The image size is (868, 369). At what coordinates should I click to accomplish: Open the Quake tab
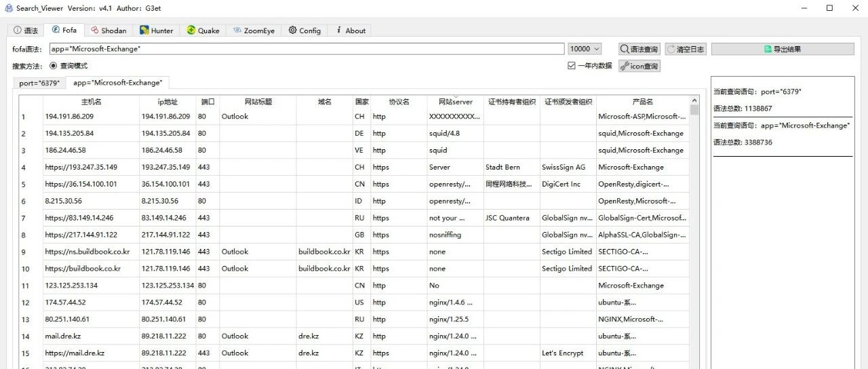tap(203, 31)
